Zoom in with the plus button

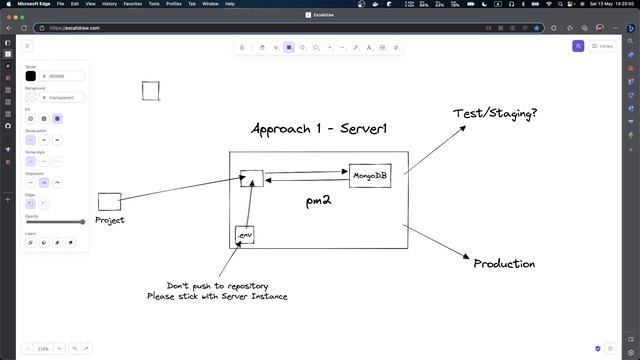pos(59,349)
